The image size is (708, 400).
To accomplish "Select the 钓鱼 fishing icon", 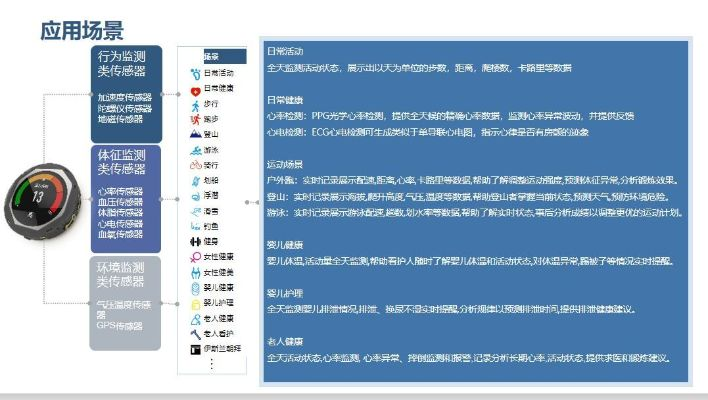I will click(x=195, y=226).
